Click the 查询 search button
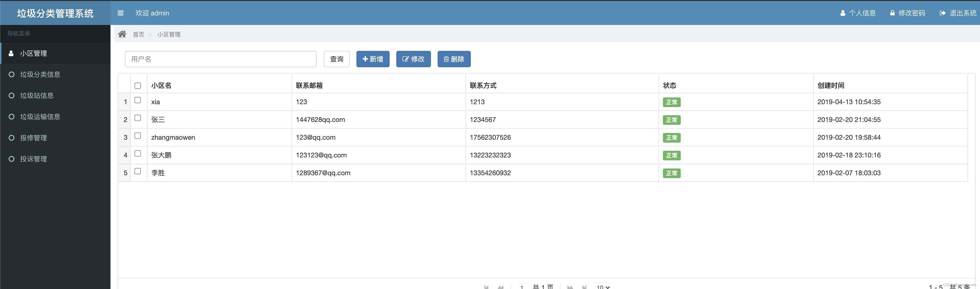980x289 pixels. (336, 59)
